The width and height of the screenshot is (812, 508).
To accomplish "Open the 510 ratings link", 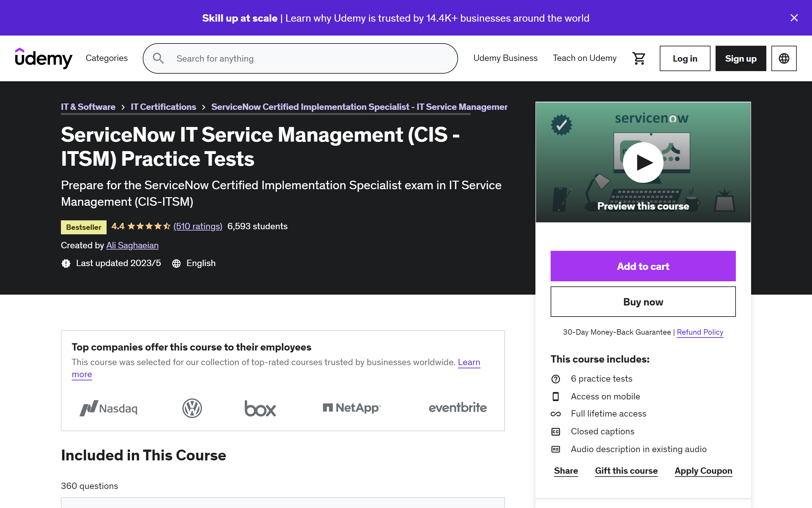I will (x=198, y=226).
